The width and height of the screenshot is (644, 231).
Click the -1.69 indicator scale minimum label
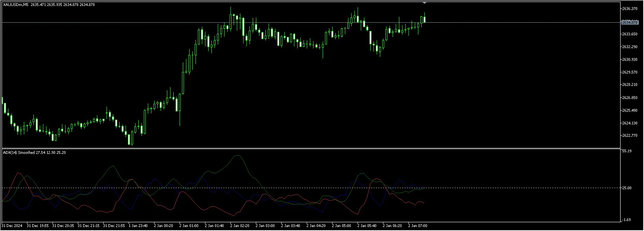627,220
